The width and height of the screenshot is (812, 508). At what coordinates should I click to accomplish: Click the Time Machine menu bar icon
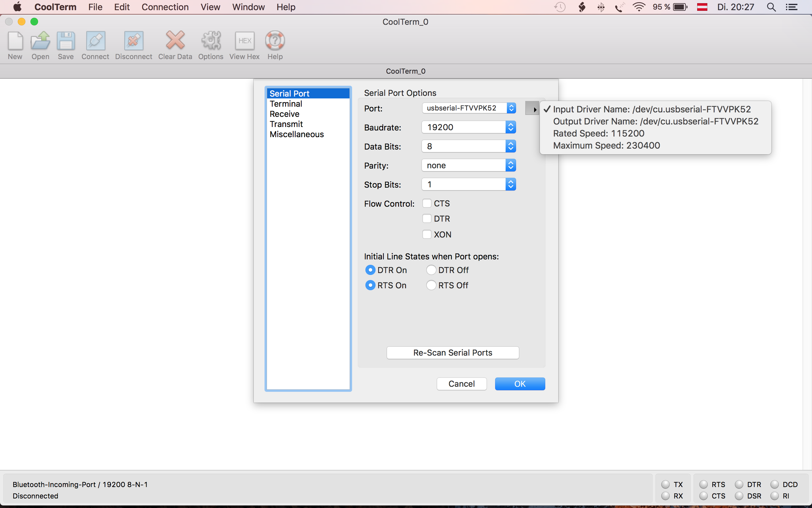coord(560,7)
